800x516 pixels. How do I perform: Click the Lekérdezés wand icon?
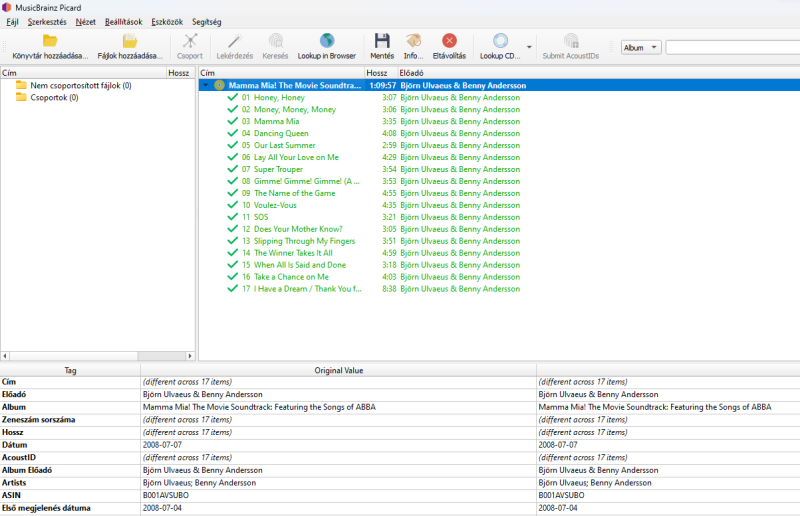[235, 41]
